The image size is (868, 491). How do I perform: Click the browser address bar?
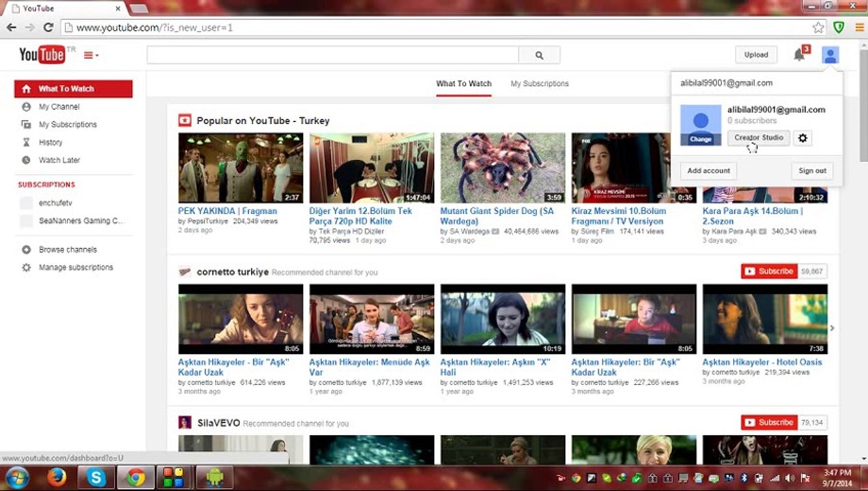point(437,28)
